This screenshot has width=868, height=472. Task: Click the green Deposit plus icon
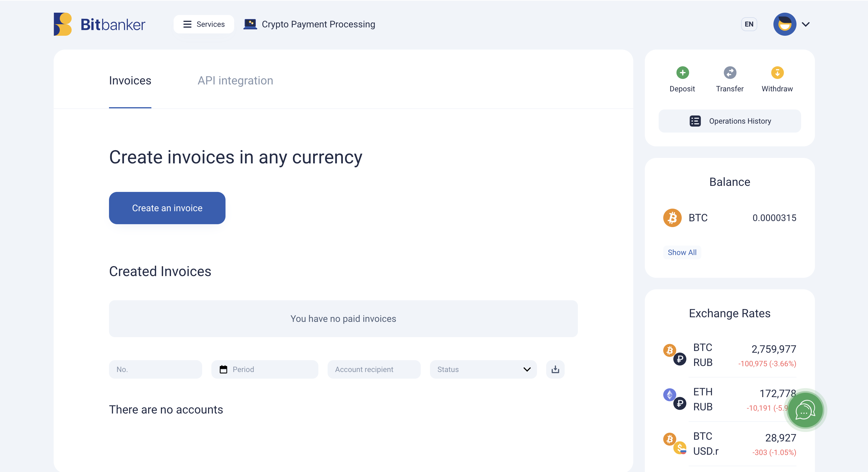point(682,72)
